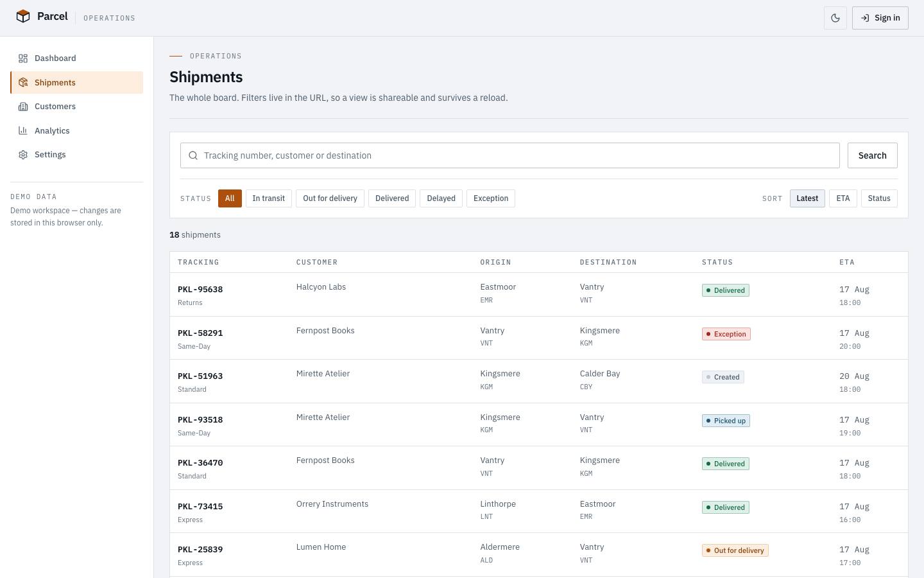Image resolution: width=924 pixels, height=578 pixels.
Task: Open shipment PKL-93518
Action: pos(200,420)
